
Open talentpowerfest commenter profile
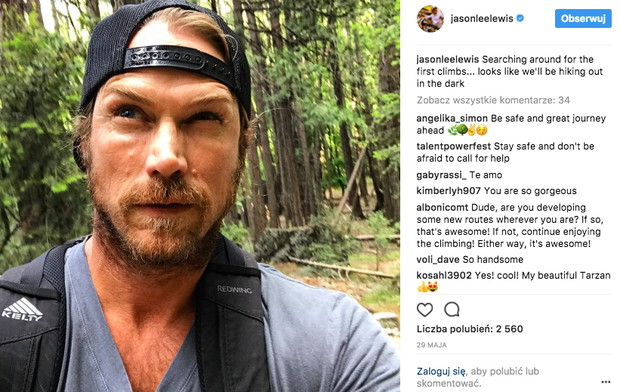tap(454, 146)
